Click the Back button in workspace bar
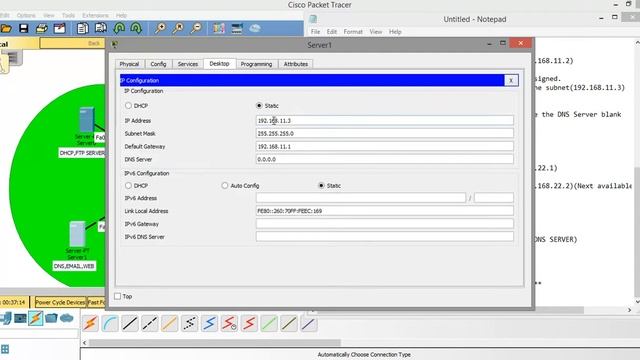This screenshot has height=360, width=640. 94,43
